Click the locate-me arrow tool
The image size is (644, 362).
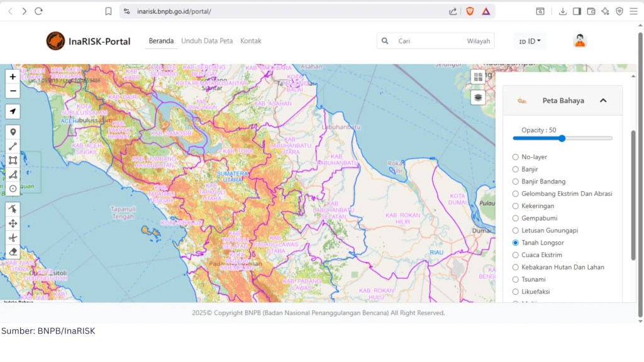point(13,112)
